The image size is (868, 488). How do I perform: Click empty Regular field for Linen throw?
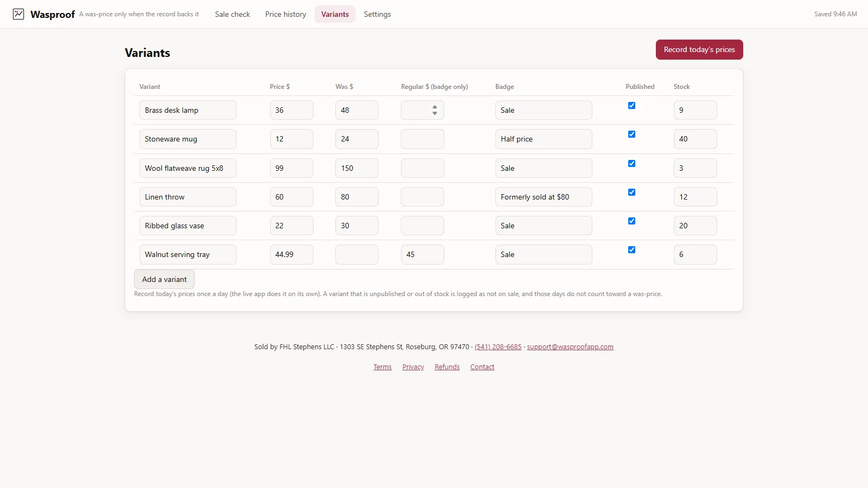click(423, 197)
